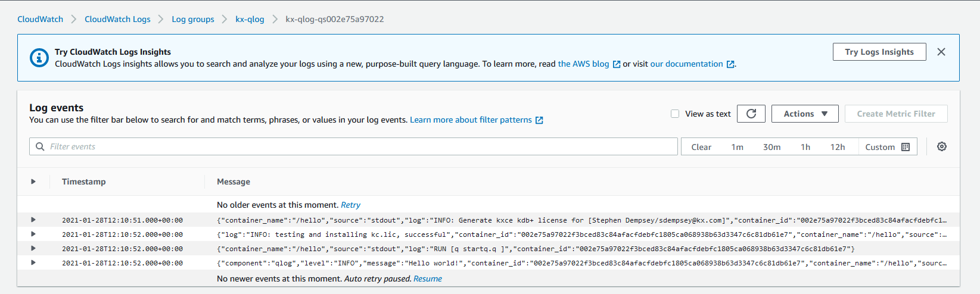Image resolution: width=980 pixels, height=294 pixels.
Task: Clear the time range filter
Action: [701, 147]
